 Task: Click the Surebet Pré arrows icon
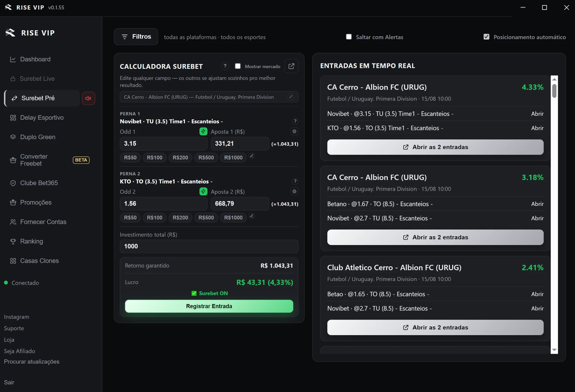pyautogui.click(x=14, y=98)
